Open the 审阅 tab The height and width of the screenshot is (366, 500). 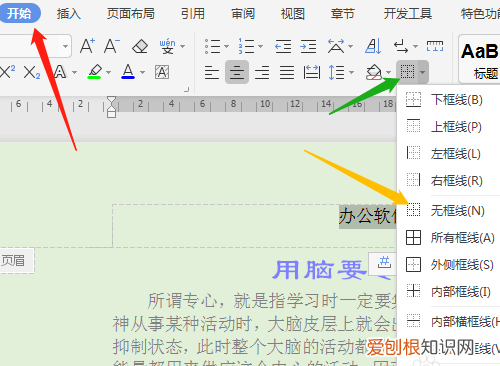click(243, 14)
